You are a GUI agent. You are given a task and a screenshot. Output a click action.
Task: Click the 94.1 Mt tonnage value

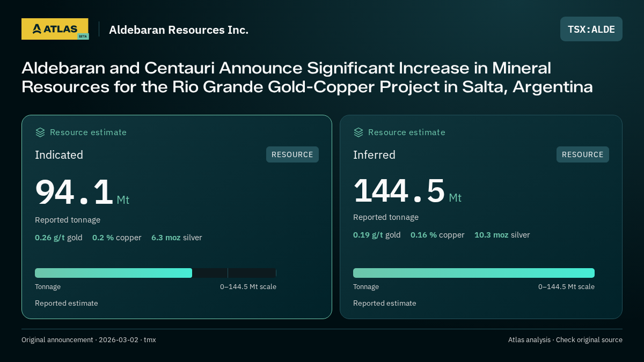coord(82,192)
